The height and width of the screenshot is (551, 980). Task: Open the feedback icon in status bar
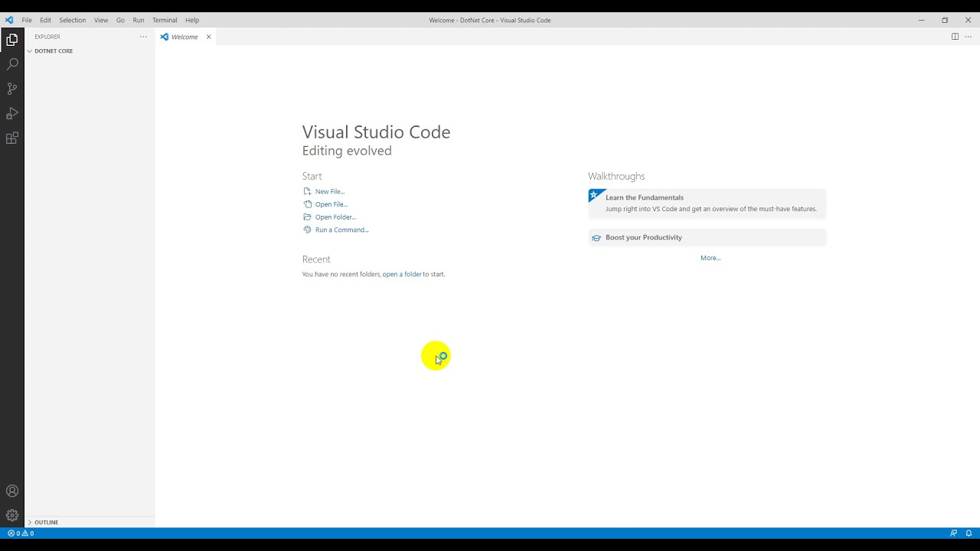[x=953, y=533]
